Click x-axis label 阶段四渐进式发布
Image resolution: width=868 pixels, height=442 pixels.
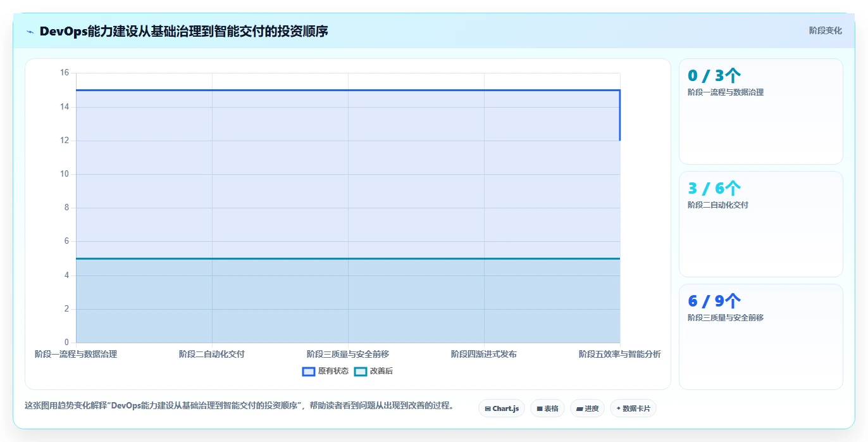pyautogui.click(x=484, y=354)
